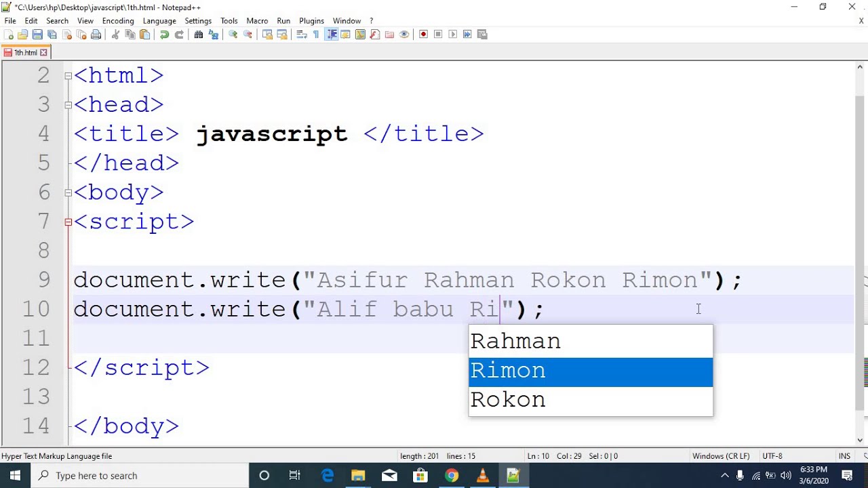Click the Copy toolbar icon
Viewport: 868px width, 488px height.
tap(130, 34)
